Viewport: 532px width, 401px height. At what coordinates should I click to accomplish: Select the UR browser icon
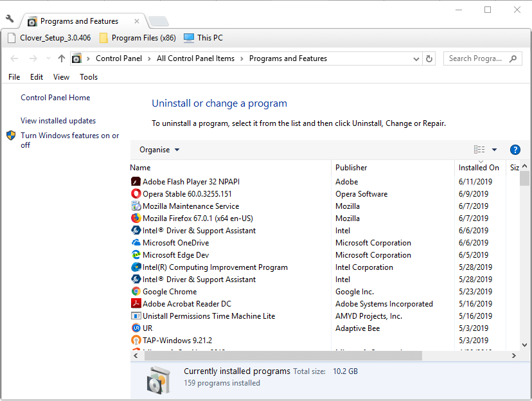pos(136,328)
